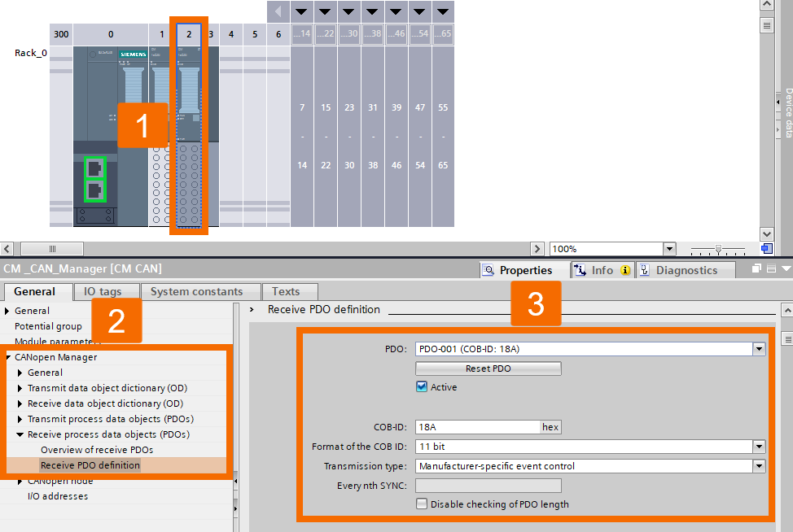Click empty slot header 6
The height and width of the screenshot is (532, 793).
[x=278, y=34]
